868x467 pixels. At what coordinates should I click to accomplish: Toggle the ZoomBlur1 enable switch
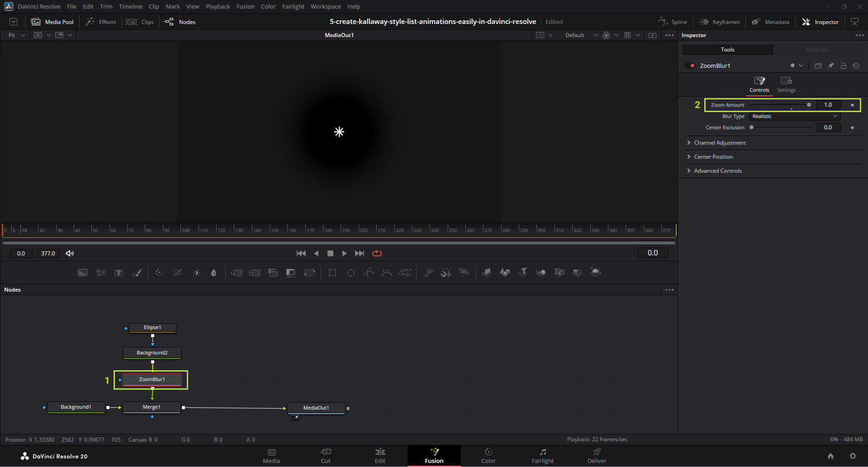click(690, 66)
